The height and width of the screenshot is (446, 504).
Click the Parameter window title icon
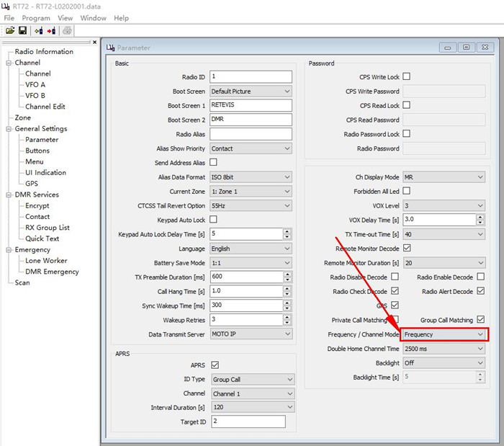110,48
